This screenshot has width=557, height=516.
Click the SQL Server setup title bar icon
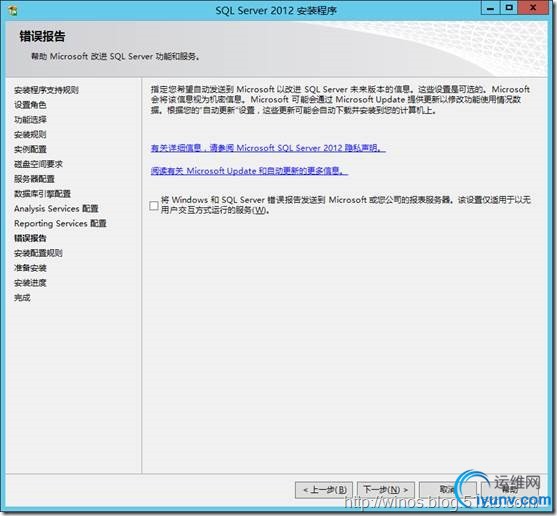pos(13,11)
